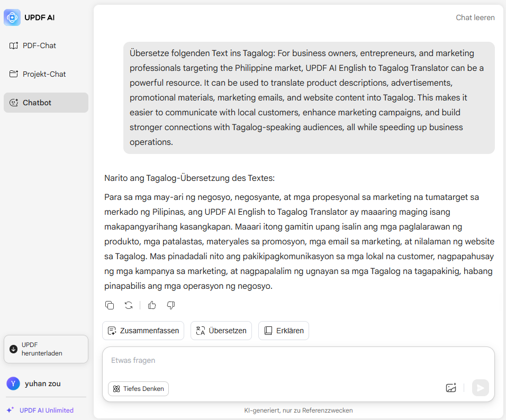Click the download arrow icon in UPDF herunterladen
The image size is (506, 420).
click(14, 349)
